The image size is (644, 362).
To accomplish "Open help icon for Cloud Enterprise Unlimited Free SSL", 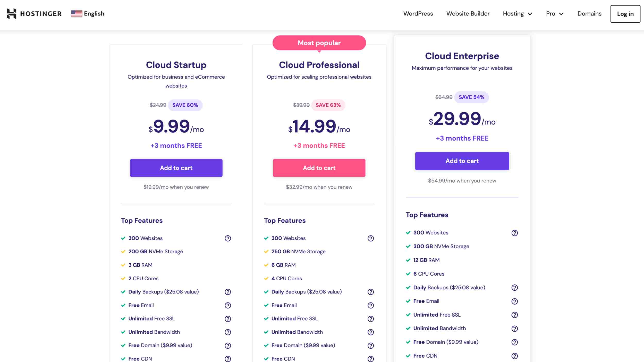I will click(515, 315).
